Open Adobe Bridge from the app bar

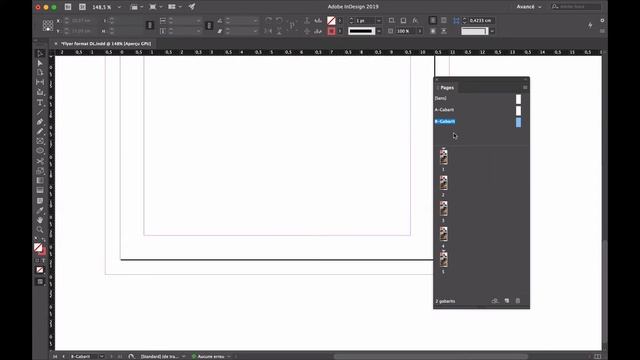tap(68, 7)
